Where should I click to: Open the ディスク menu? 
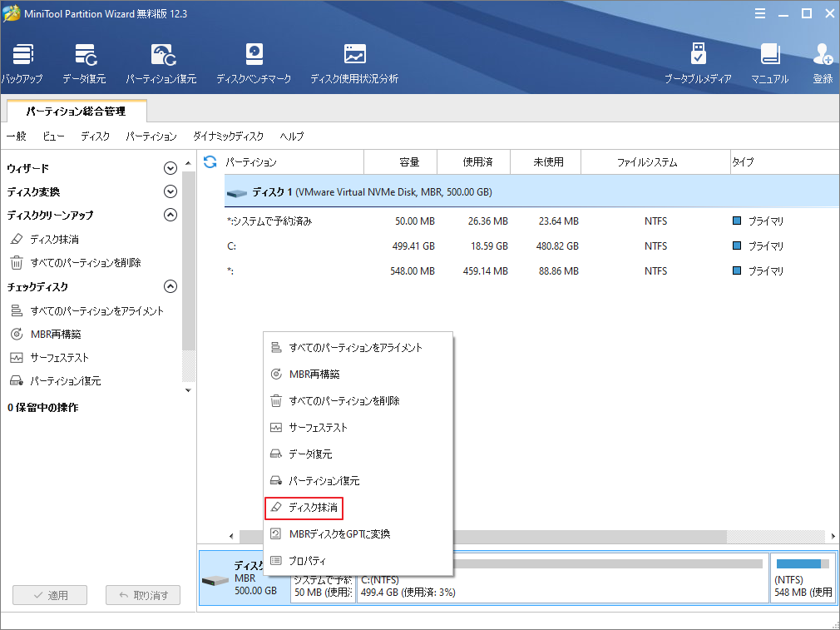pos(96,136)
